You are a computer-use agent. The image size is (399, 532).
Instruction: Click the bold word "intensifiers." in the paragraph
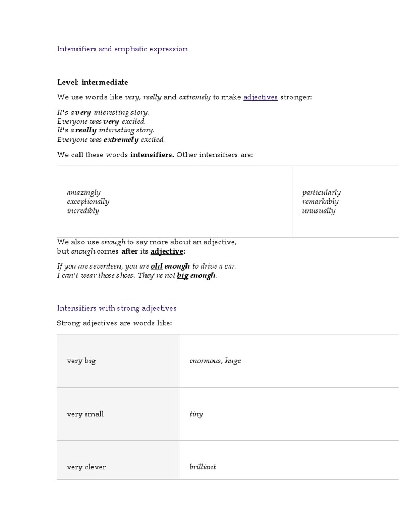(152, 155)
